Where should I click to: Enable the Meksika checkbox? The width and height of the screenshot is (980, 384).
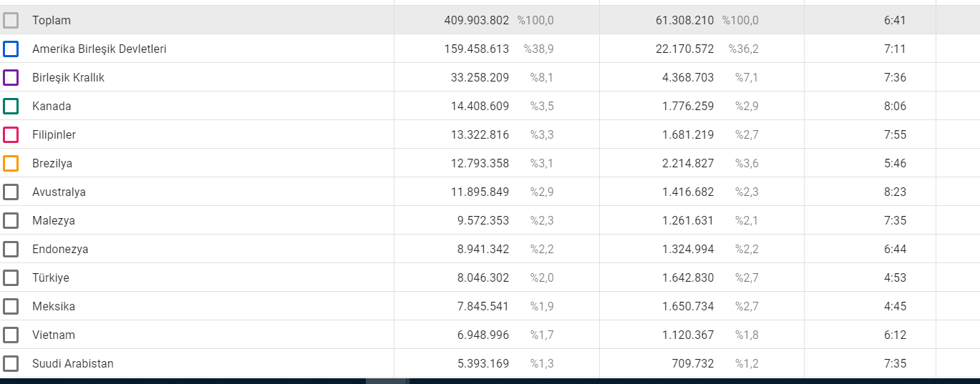(11, 306)
